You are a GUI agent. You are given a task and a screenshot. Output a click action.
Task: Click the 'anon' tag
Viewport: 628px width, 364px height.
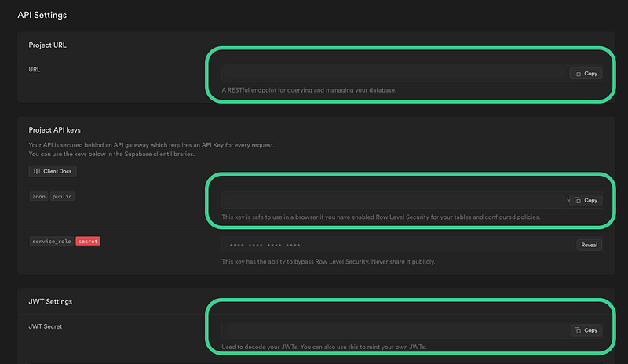[38, 197]
